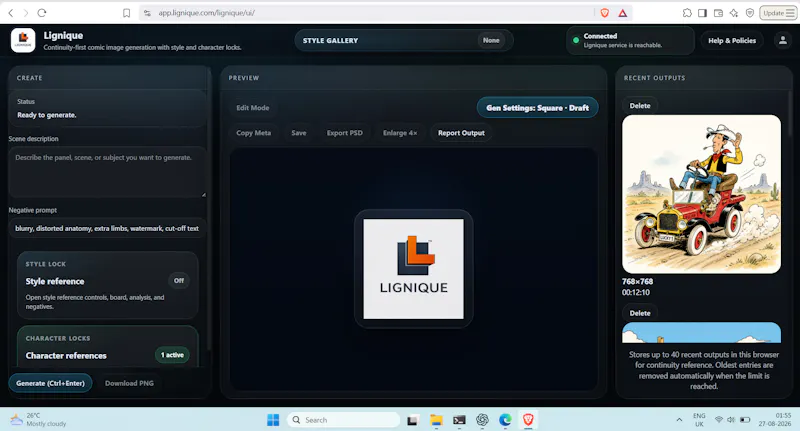Delete the cowboy car recent output
800x431 pixels.
(640, 106)
